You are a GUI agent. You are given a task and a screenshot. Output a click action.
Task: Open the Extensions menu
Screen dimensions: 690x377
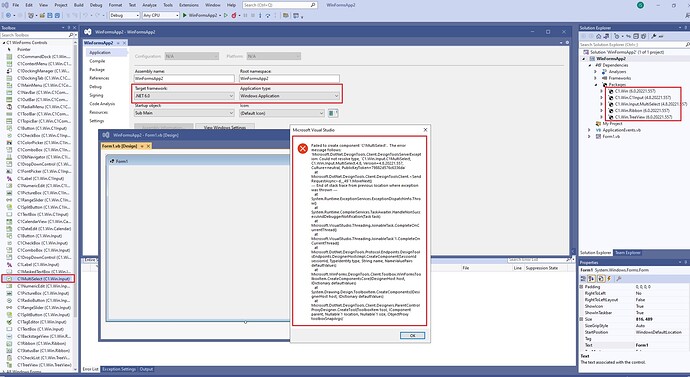pyautogui.click(x=189, y=5)
